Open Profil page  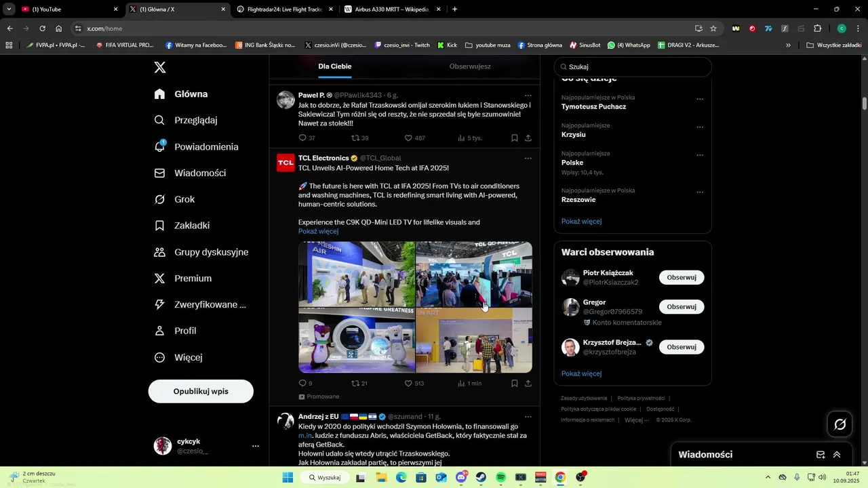[175, 331]
